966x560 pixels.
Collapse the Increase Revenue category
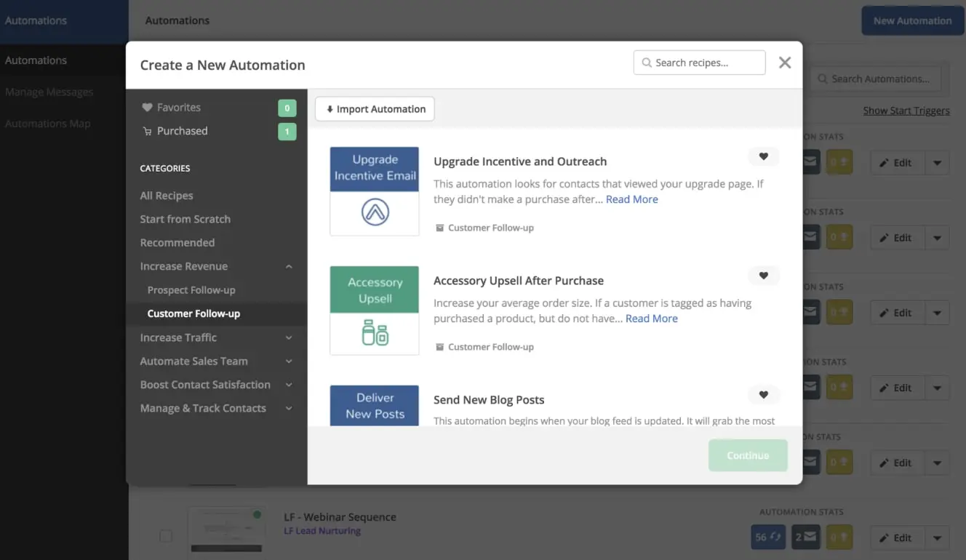click(289, 266)
